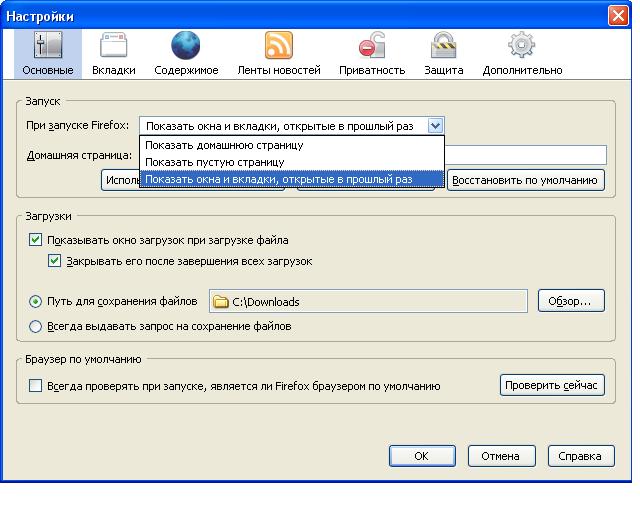Switch to Вкладки settings icon
640x512 pixels.
coord(113,46)
